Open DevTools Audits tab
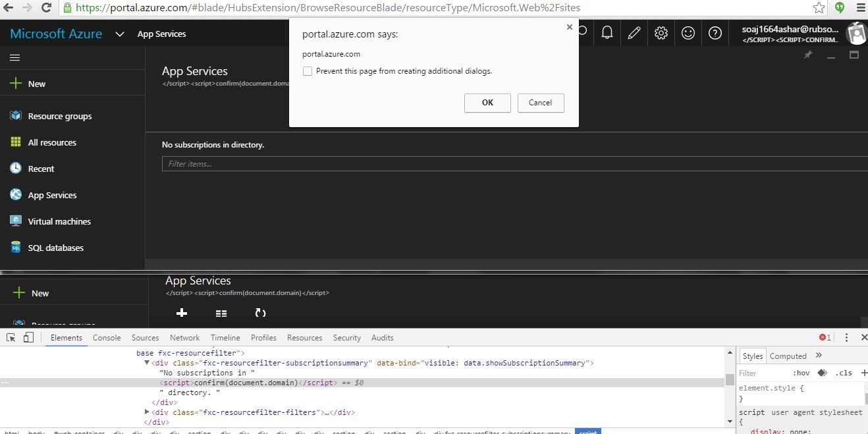868x434 pixels. click(x=383, y=337)
